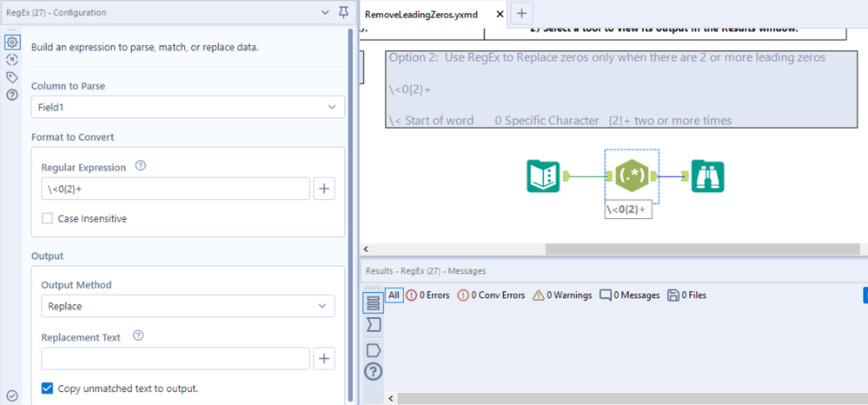
Task: Click the Results horizontal scrollbar
Action: point(633,398)
